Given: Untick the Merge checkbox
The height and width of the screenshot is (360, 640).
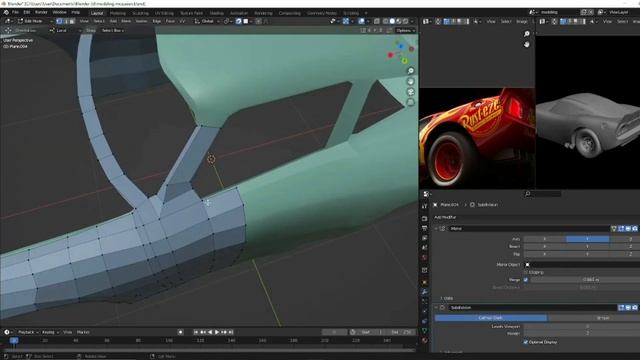Looking at the screenshot, I should coord(526,280).
